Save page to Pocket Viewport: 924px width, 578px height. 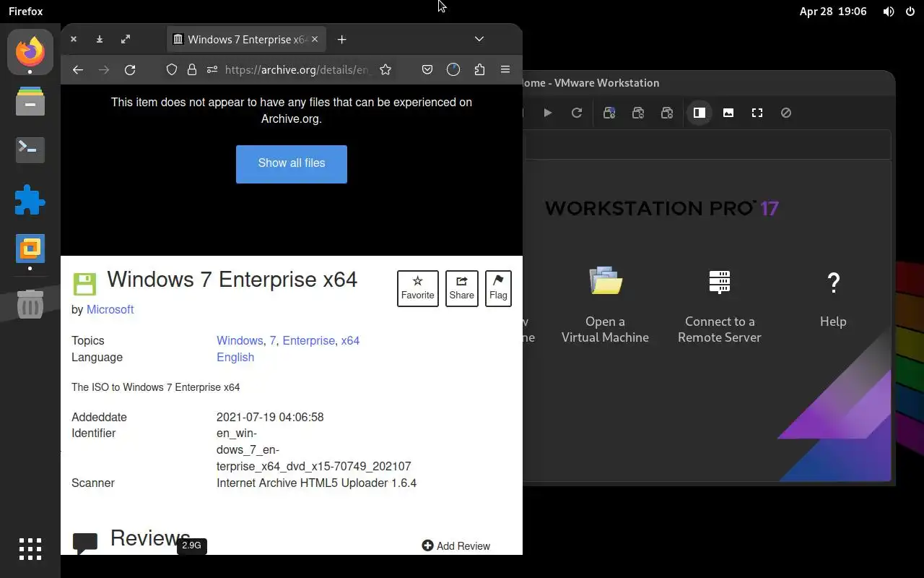point(427,69)
